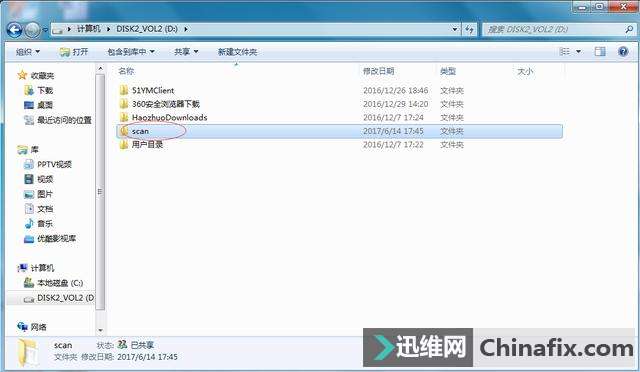Click the 收藏夹 star icon

pyautogui.click(x=22, y=75)
